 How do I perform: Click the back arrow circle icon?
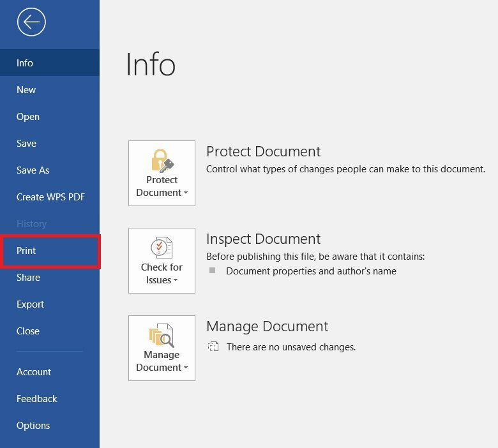tap(31, 23)
